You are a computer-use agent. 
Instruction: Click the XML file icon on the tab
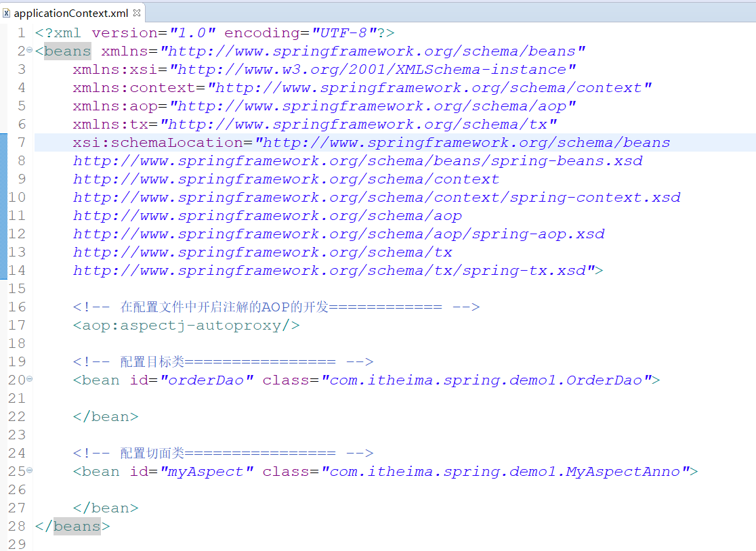point(6,13)
